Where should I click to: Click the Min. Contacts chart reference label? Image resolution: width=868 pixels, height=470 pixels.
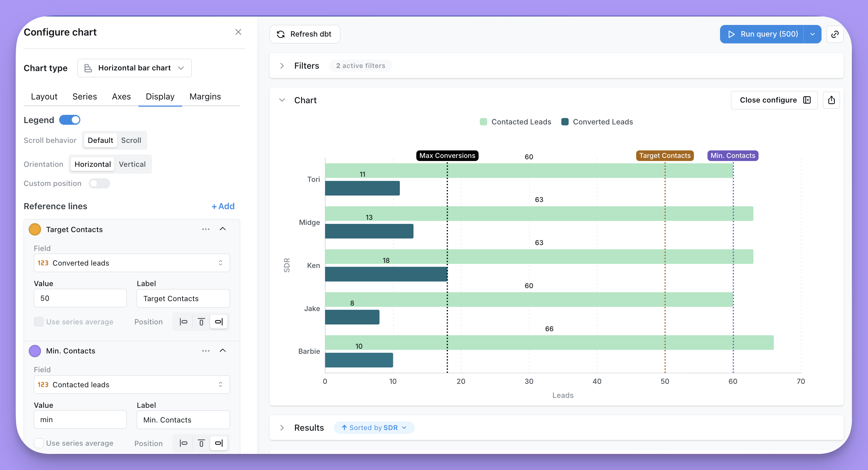pyautogui.click(x=733, y=156)
